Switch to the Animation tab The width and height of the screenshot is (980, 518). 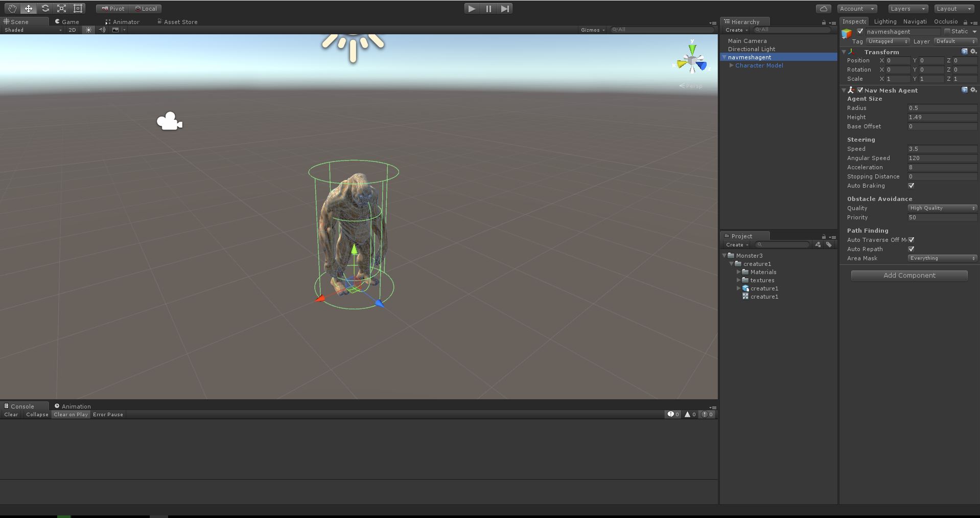pyautogui.click(x=72, y=406)
